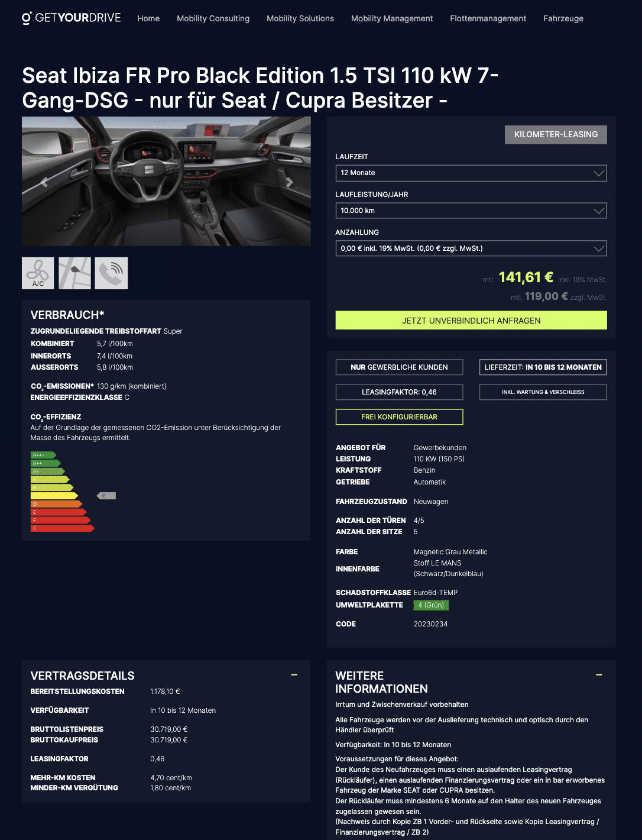Click Jetzt unverbindlich anfragen button

point(471,321)
